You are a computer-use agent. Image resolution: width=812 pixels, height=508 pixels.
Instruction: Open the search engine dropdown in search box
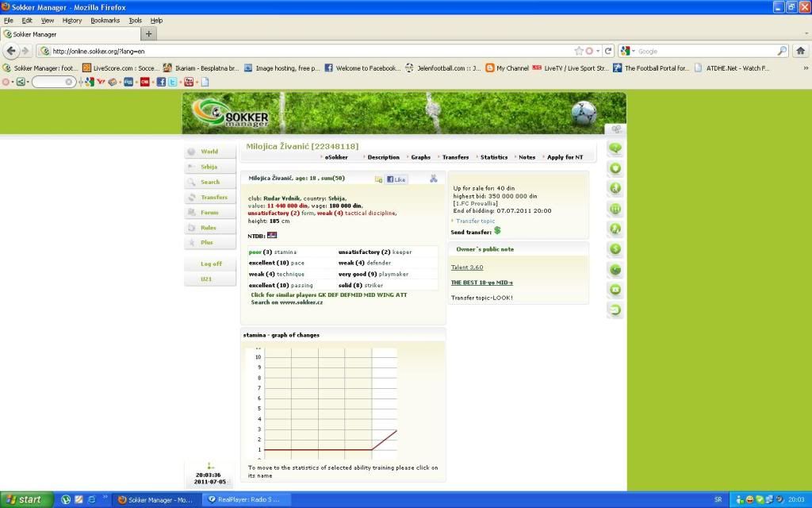tap(629, 51)
